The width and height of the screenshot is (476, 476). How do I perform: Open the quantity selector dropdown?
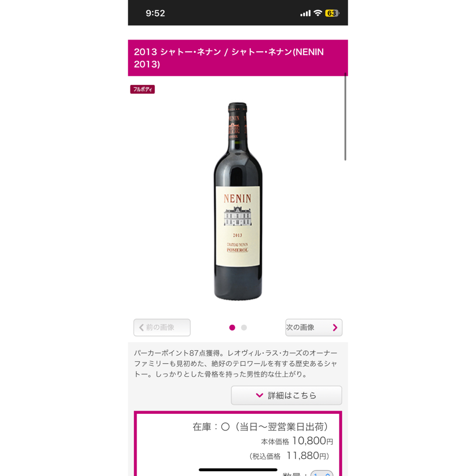(x=322, y=473)
